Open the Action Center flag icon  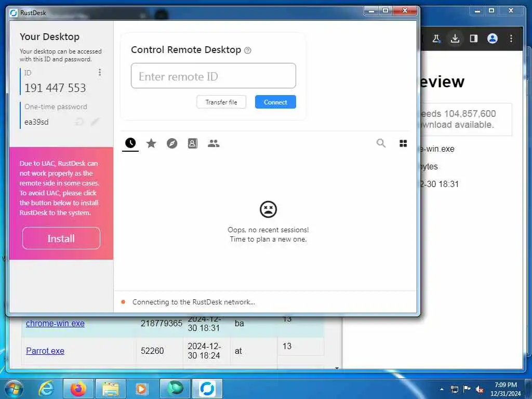[x=467, y=389]
